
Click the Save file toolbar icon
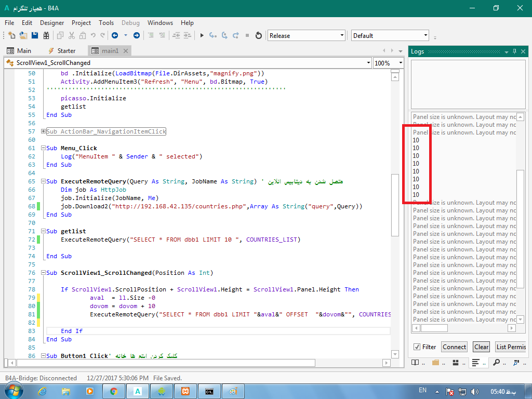pyautogui.click(x=35, y=35)
